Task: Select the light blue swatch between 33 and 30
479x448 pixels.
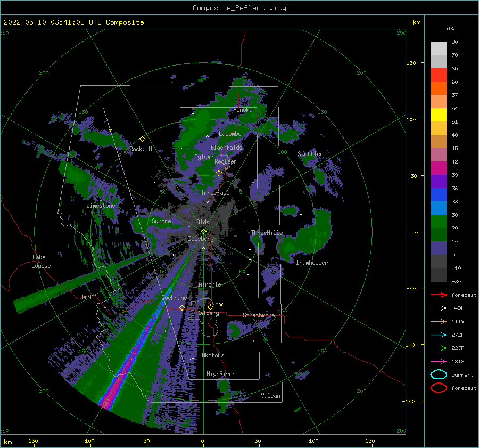Action: point(439,208)
